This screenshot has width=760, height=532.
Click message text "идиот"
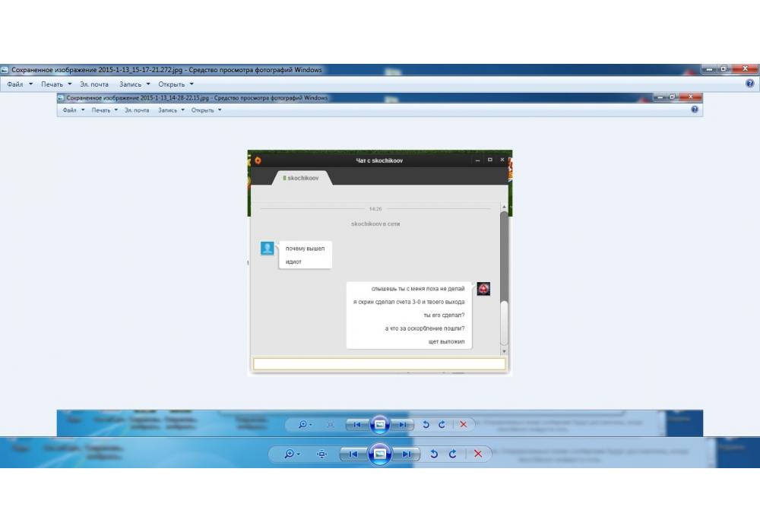[293, 261]
